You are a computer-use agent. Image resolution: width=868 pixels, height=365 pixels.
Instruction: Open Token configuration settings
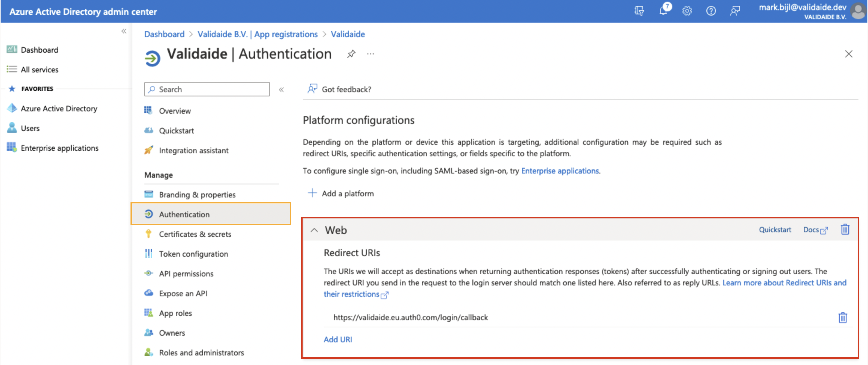click(193, 254)
